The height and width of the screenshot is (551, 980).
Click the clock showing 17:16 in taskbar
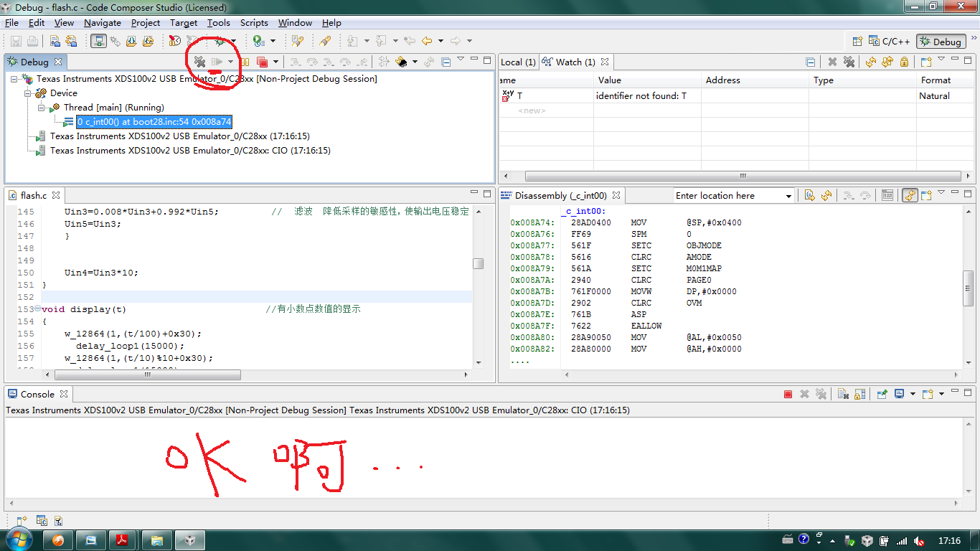[949, 540]
